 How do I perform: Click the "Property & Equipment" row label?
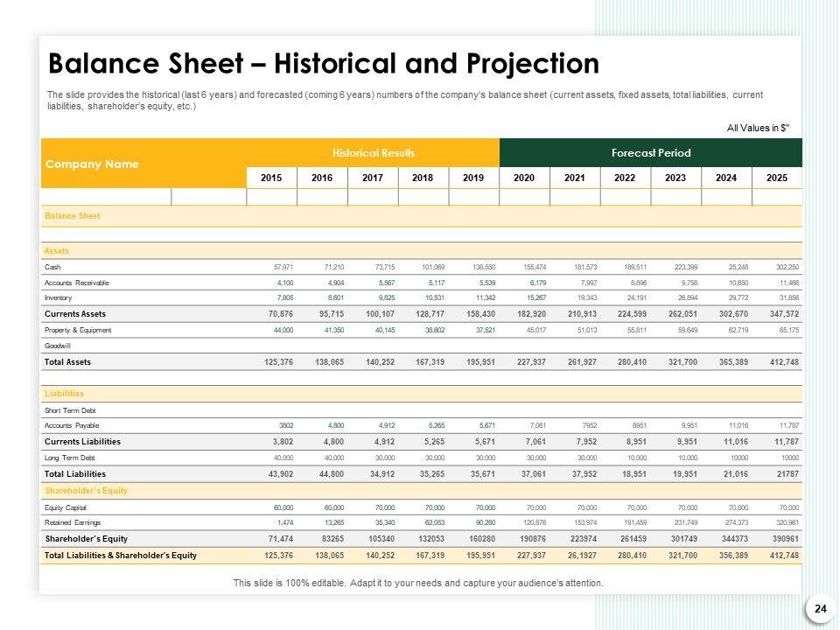(78, 330)
